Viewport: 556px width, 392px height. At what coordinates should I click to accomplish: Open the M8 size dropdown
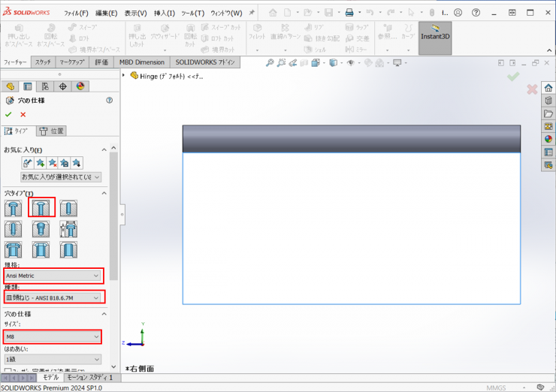click(53, 337)
